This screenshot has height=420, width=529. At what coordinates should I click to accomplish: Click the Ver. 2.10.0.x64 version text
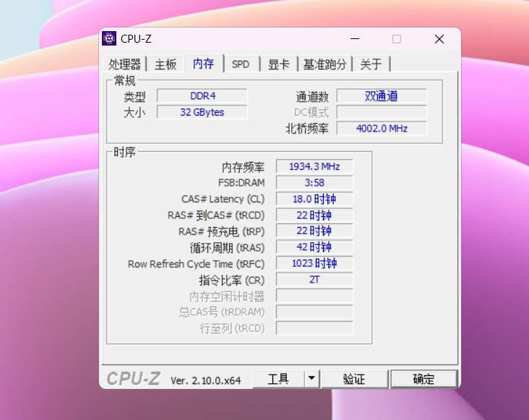point(206,380)
